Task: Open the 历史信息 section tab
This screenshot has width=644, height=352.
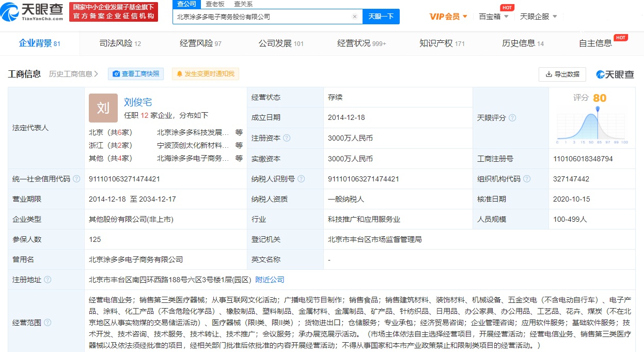Action: [523, 43]
